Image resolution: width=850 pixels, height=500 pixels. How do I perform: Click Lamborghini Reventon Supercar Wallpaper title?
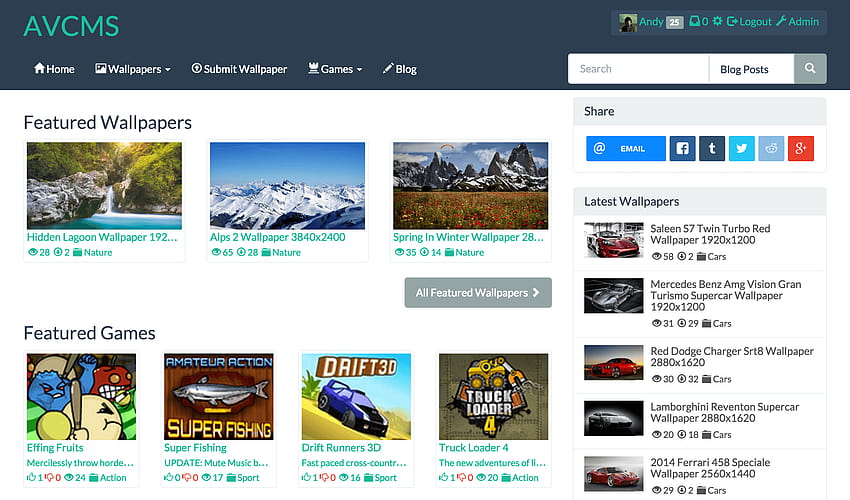pos(725,412)
